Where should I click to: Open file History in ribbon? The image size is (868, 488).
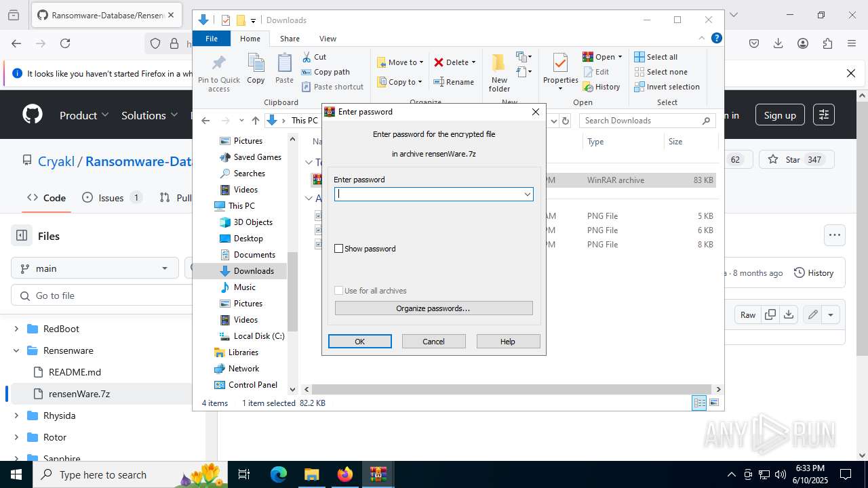pyautogui.click(x=601, y=87)
